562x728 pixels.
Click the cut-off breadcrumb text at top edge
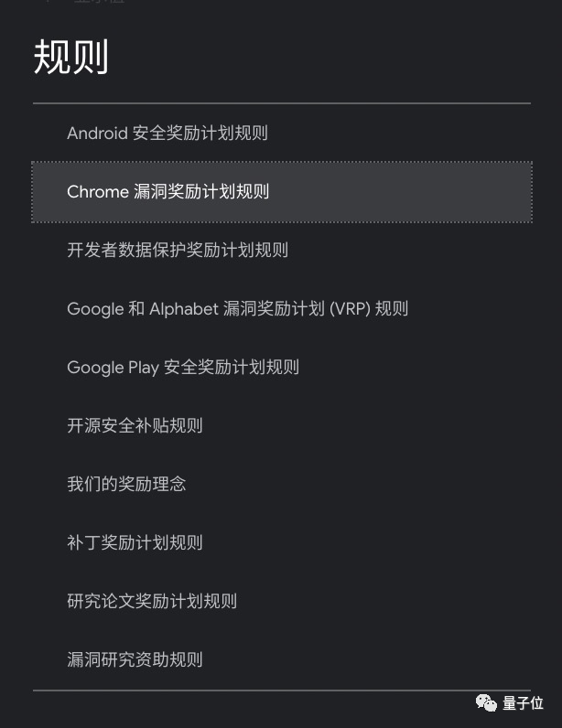pyautogui.click(x=101, y=3)
